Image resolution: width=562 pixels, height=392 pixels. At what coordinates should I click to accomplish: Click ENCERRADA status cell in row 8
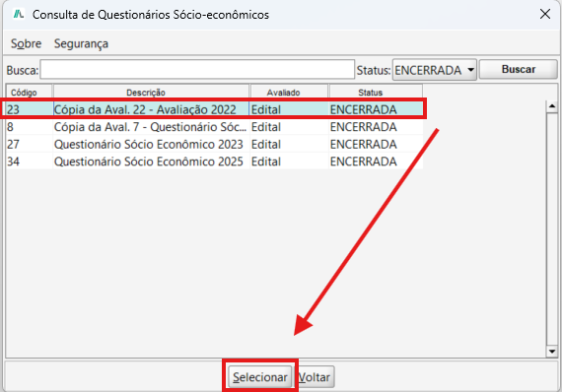coord(376,127)
